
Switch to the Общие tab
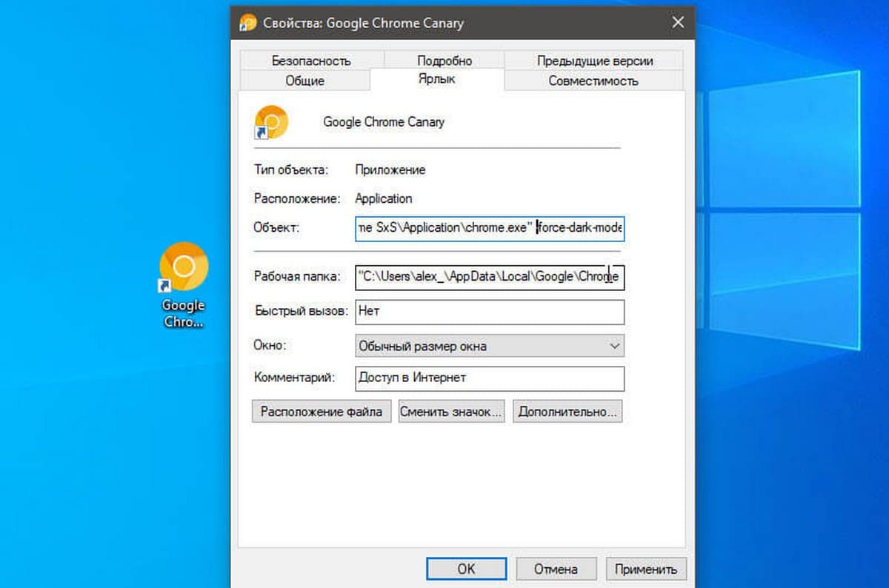click(305, 81)
